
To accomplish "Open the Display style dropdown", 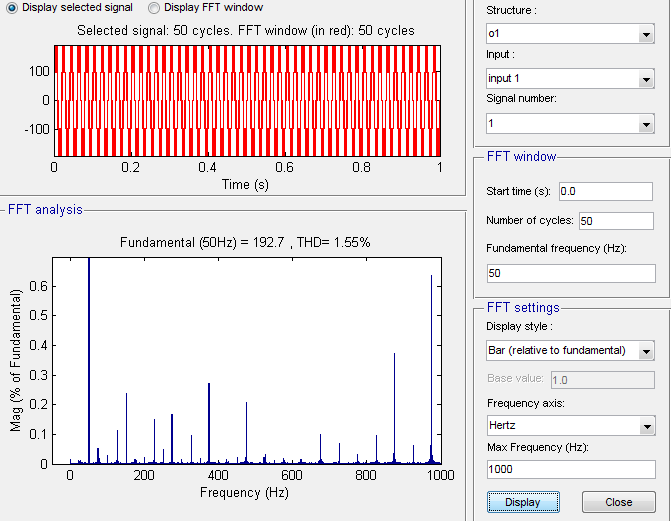I will click(570, 351).
